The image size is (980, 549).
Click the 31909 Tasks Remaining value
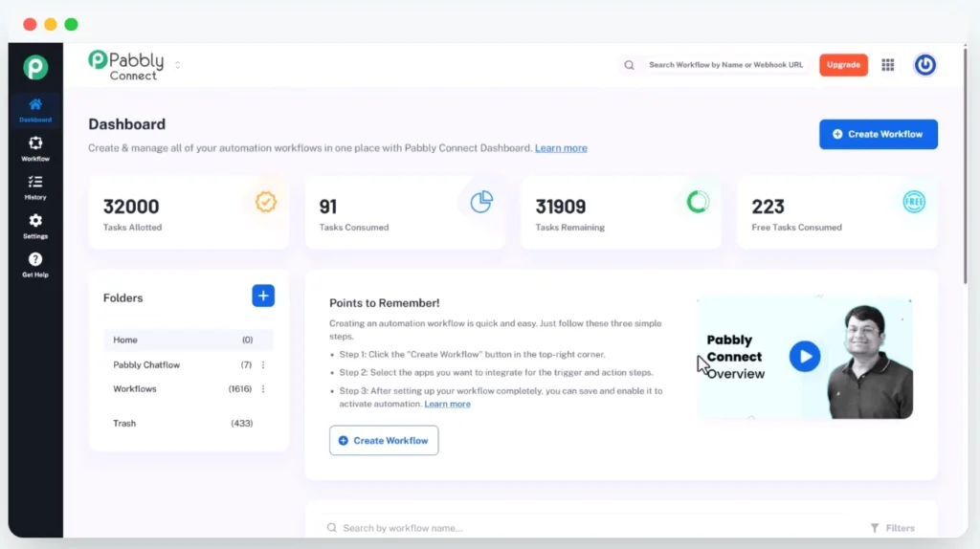561,207
